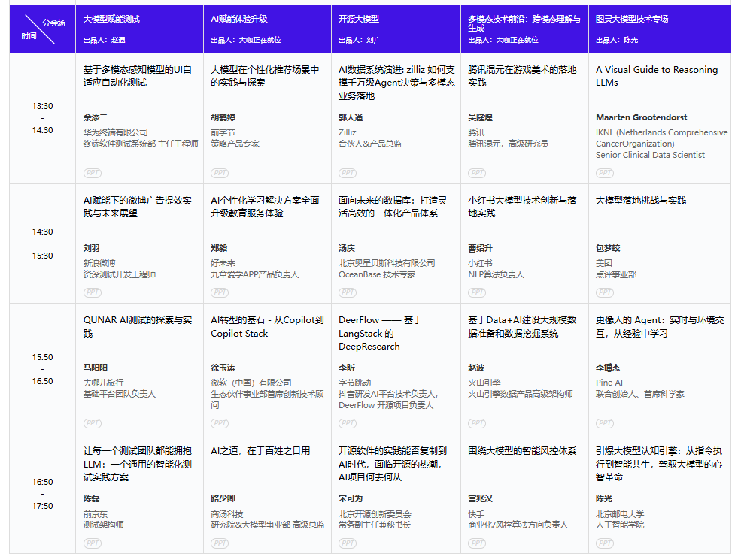Open 小红书大模型技术创新与落地实践 title
The height and width of the screenshot is (560, 738).
[x=522, y=207]
